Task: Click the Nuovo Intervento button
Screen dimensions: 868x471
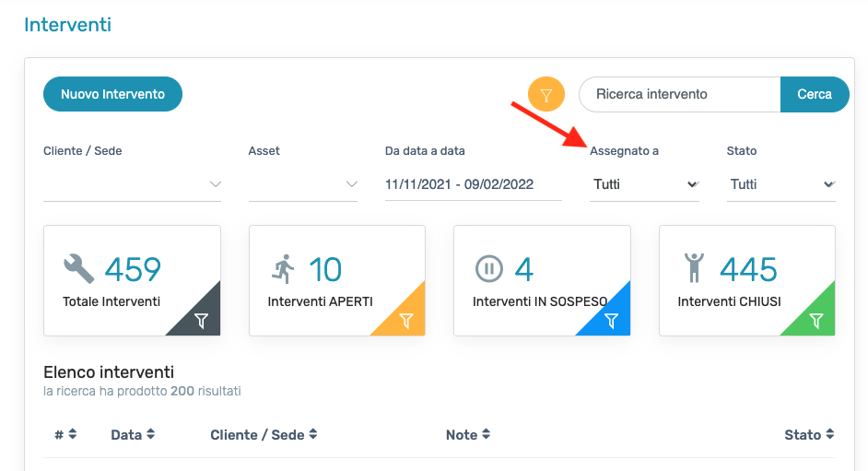Action: [x=113, y=94]
